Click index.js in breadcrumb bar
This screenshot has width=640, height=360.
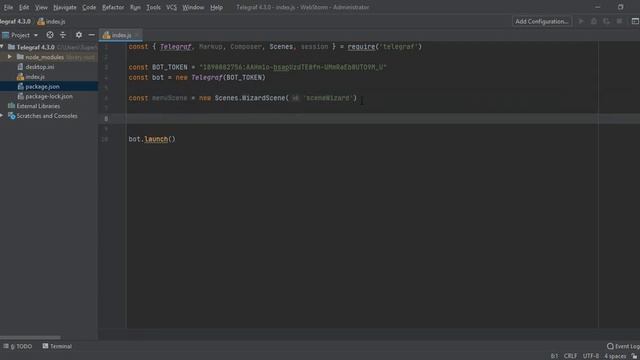[51, 22]
